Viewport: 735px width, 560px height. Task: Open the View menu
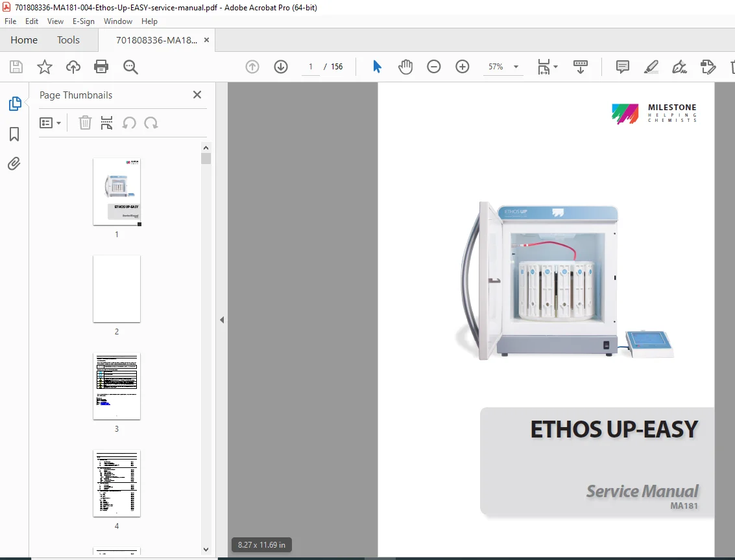tap(55, 21)
